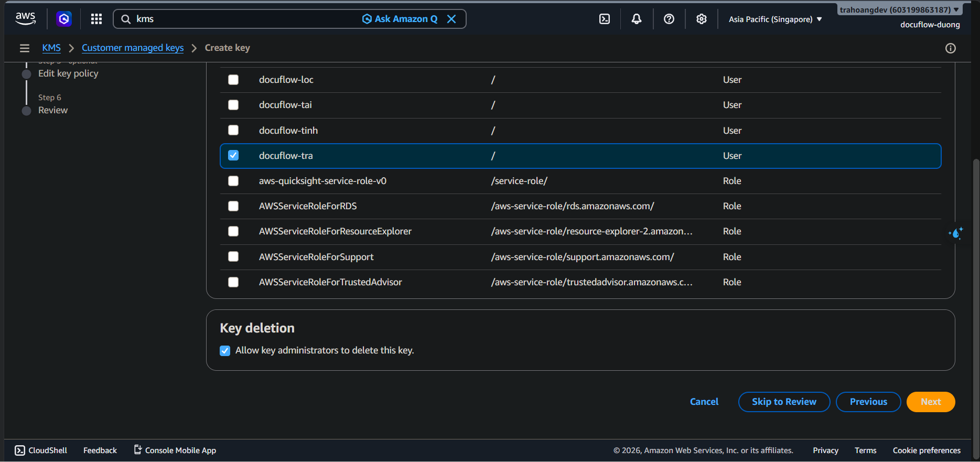Open the services grid menu
Image resolution: width=980 pixels, height=462 pixels.
pos(96,19)
